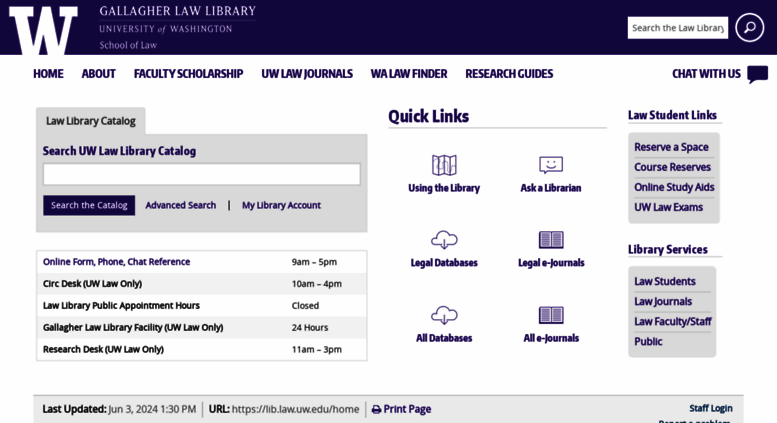Open UW Law Exams link
Image resolution: width=777 pixels, height=423 pixels.
coord(668,208)
